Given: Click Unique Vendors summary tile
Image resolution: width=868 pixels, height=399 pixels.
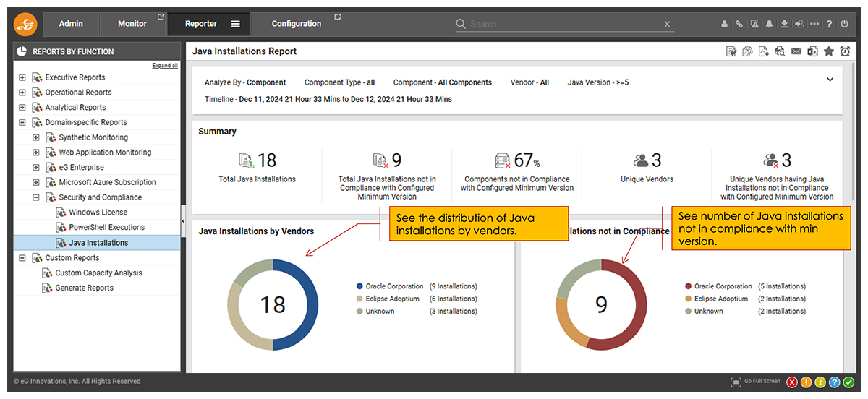Looking at the screenshot, I should [x=647, y=168].
